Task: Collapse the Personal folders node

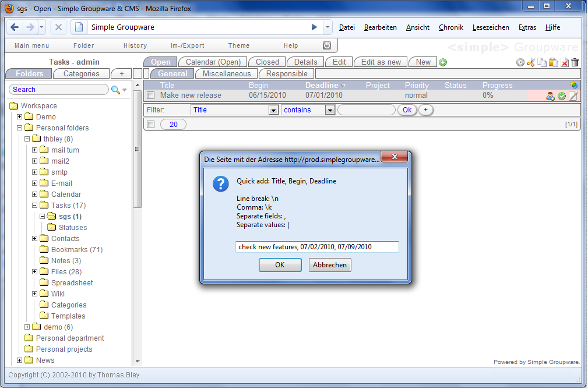Action: tap(19, 128)
